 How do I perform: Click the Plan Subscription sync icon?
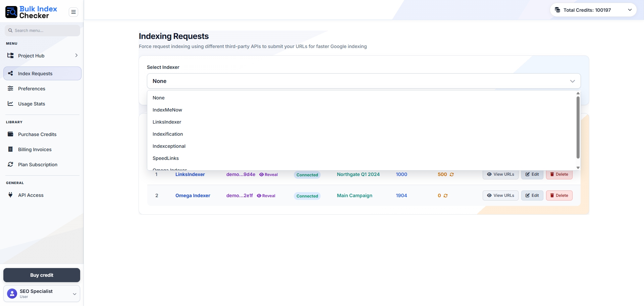point(10,164)
